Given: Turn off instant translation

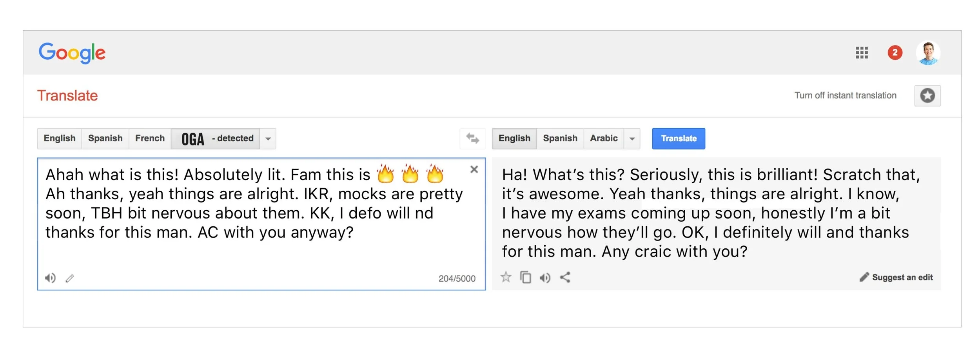Looking at the screenshot, I should (x=845, y=95).
